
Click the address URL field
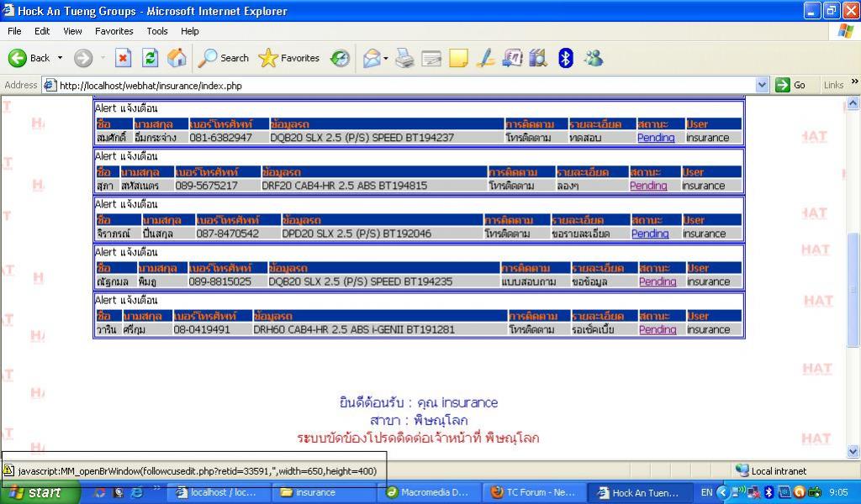(x=406, y=86)
